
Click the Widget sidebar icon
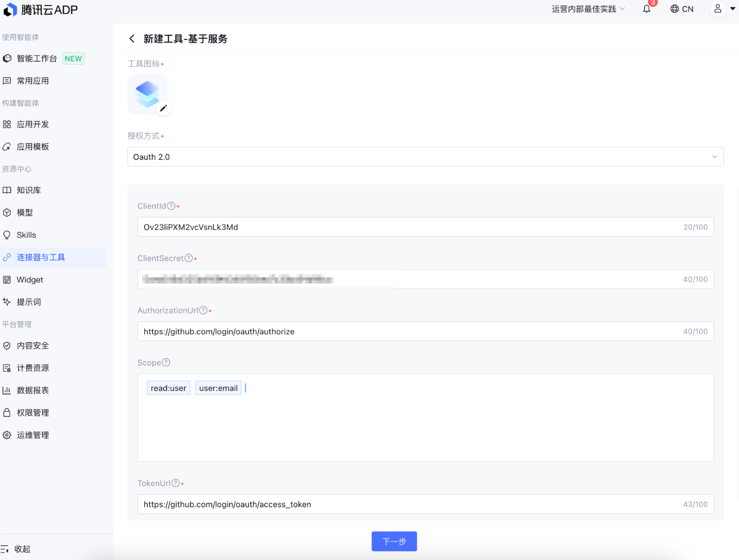(7, 280)
